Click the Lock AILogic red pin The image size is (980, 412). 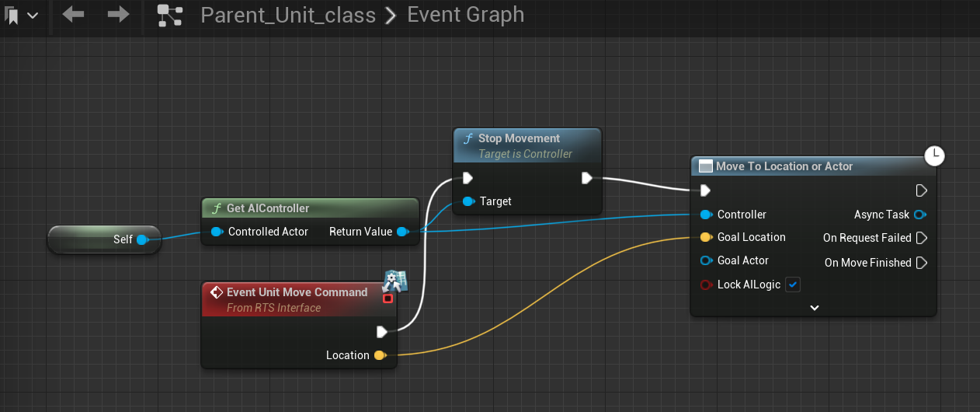click(x=705, y=285)
